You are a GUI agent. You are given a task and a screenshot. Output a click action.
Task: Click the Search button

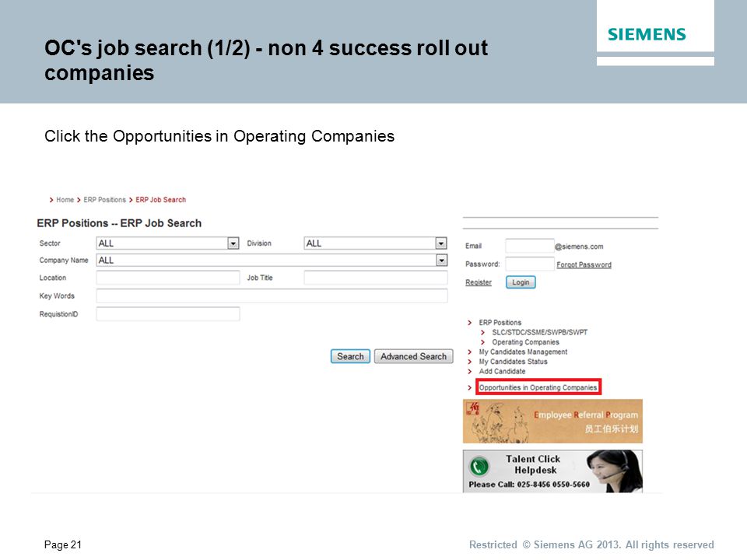click(350, 356)
